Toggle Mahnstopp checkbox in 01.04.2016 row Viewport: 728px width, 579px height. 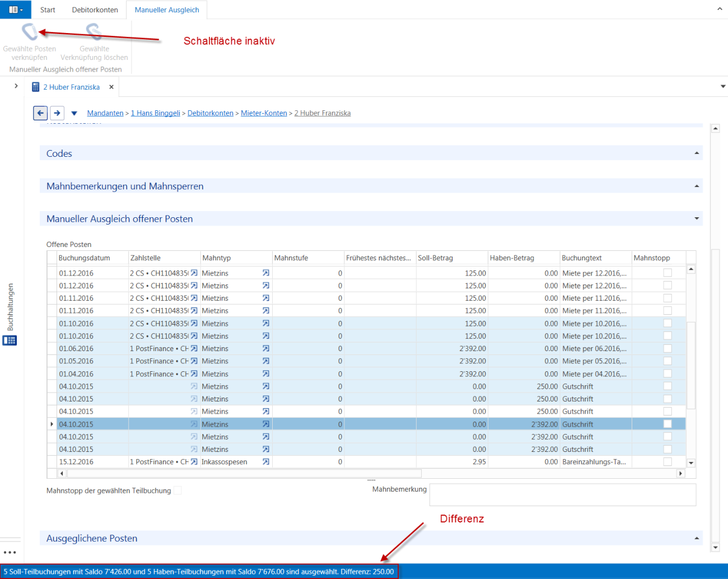(x=668, y=373)
